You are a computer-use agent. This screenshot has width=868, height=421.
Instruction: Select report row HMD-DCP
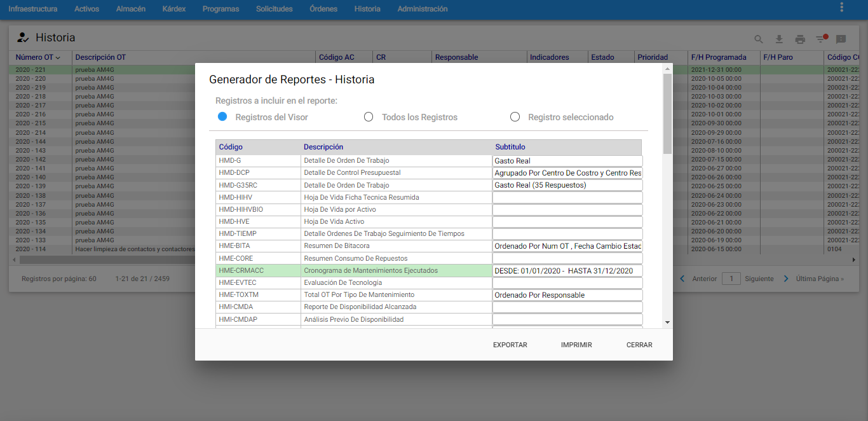354,173
